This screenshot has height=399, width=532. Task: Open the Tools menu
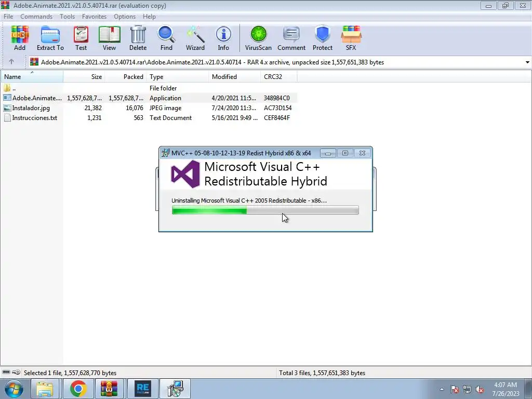point(67,16)
